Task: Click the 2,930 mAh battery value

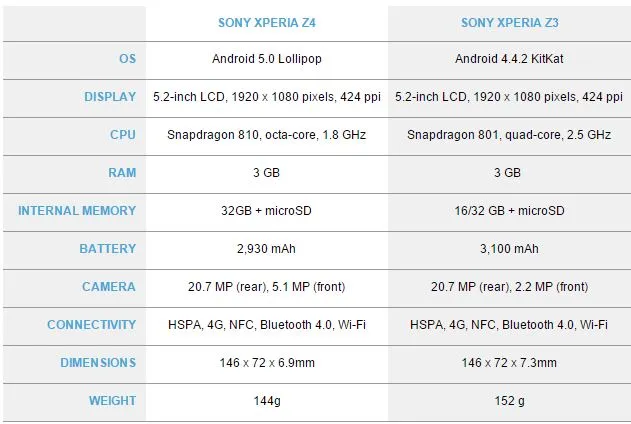Action: point(266,249)
